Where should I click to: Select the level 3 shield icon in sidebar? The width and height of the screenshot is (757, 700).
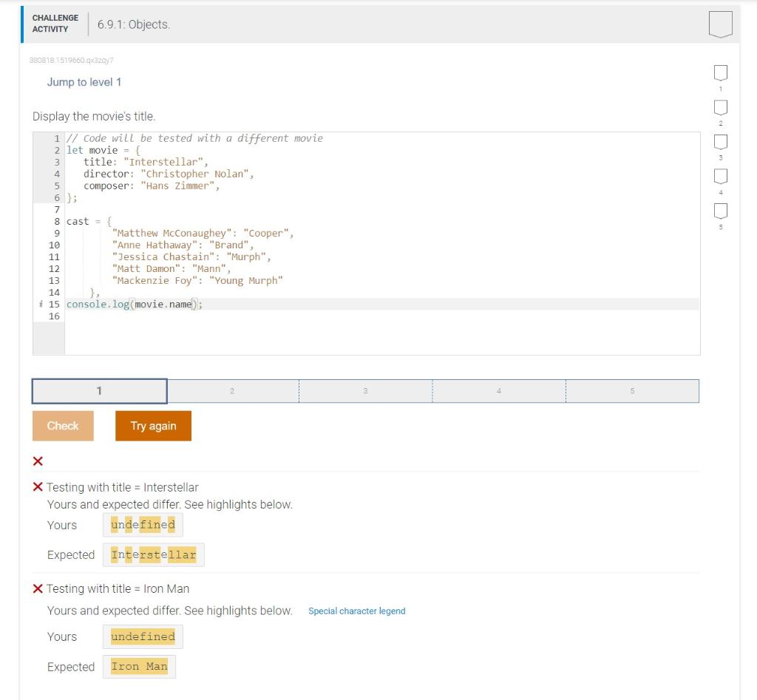(720, 142)
